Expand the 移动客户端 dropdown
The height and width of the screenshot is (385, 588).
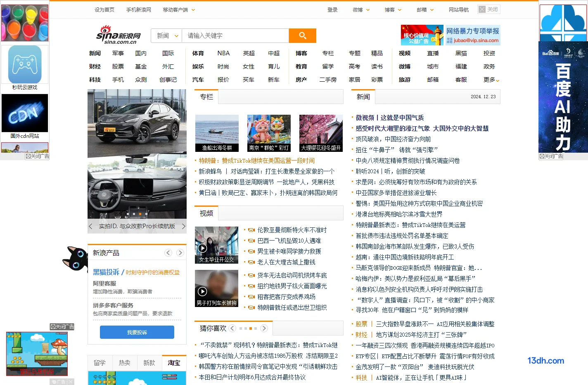pyautogui.click(x=179, y=9)
